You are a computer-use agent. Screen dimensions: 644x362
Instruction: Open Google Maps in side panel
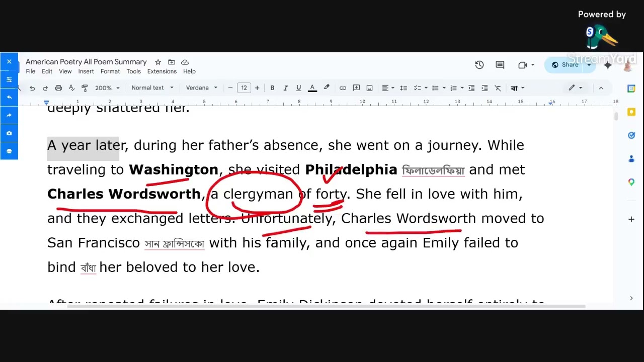pos(631,183)
